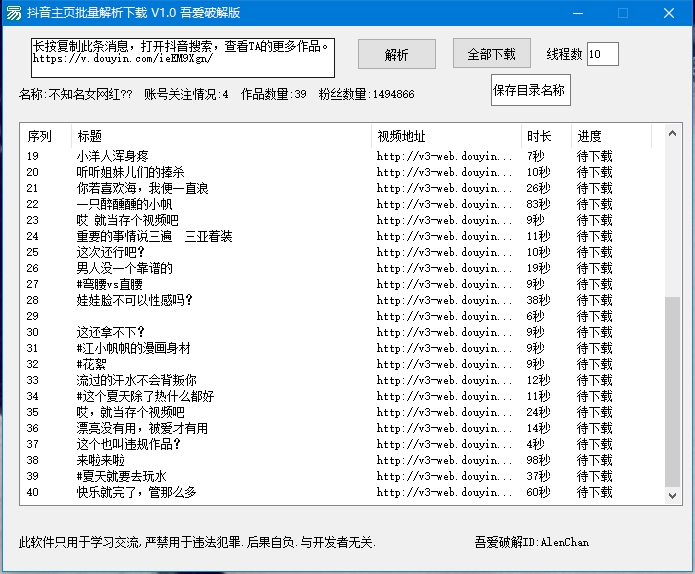Close the window with X button

tap(668, 13)
